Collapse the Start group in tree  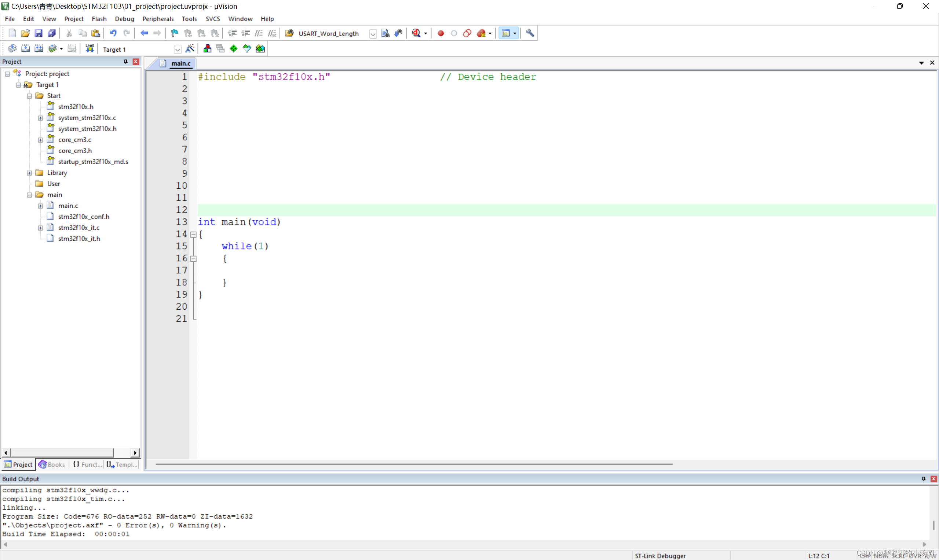pyautogui.click(x=29, y=96)
